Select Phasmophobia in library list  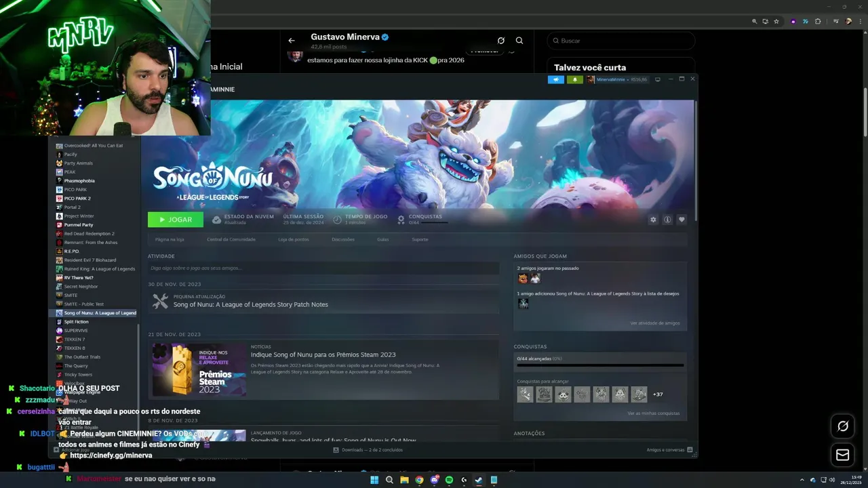(x=79, y=181)
